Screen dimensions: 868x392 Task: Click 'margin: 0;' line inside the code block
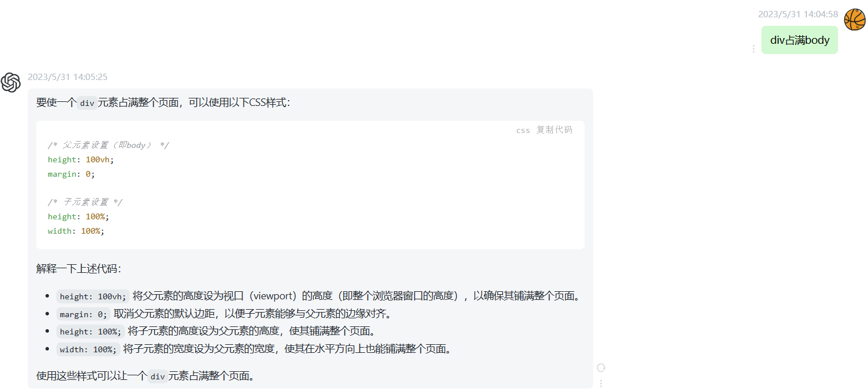71,174
